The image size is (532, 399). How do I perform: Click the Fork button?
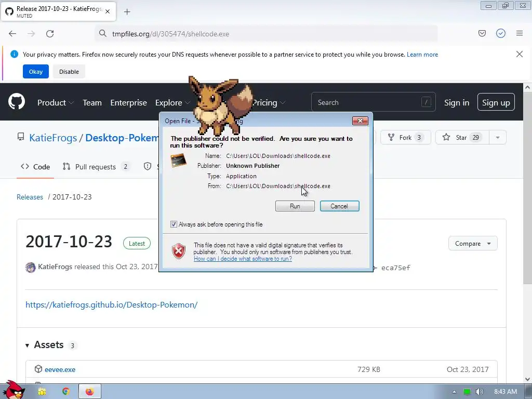tap(405, 137)
